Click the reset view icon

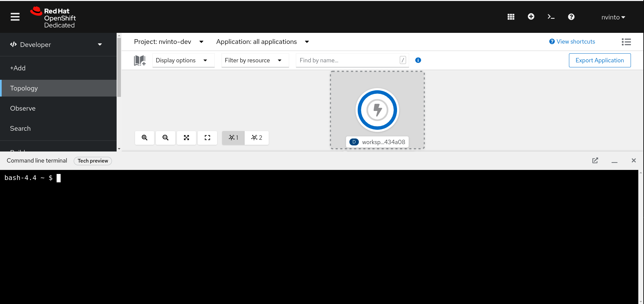207,138
